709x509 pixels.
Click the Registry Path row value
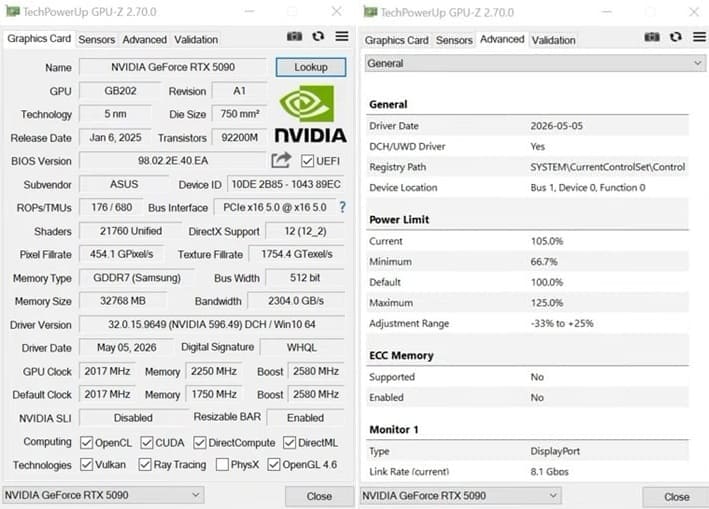click(607, 167)
